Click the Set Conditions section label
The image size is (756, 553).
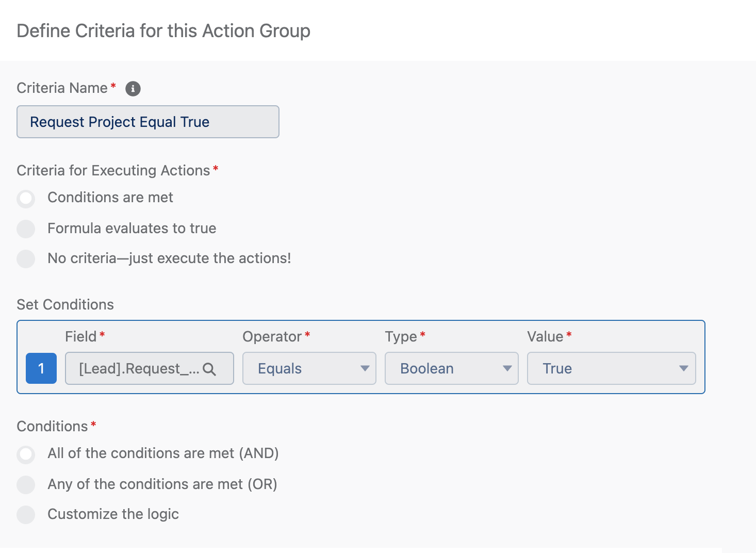pyautogui.click(x=65, y=304)
